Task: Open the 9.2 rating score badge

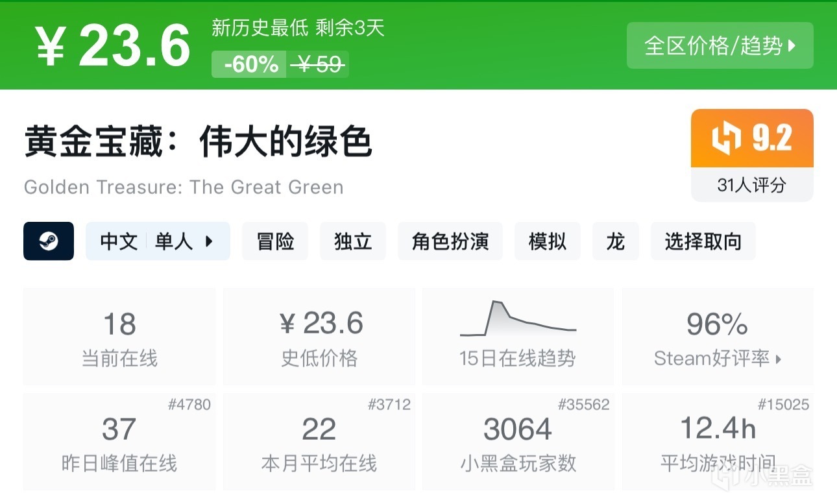Action: point(752,138)
